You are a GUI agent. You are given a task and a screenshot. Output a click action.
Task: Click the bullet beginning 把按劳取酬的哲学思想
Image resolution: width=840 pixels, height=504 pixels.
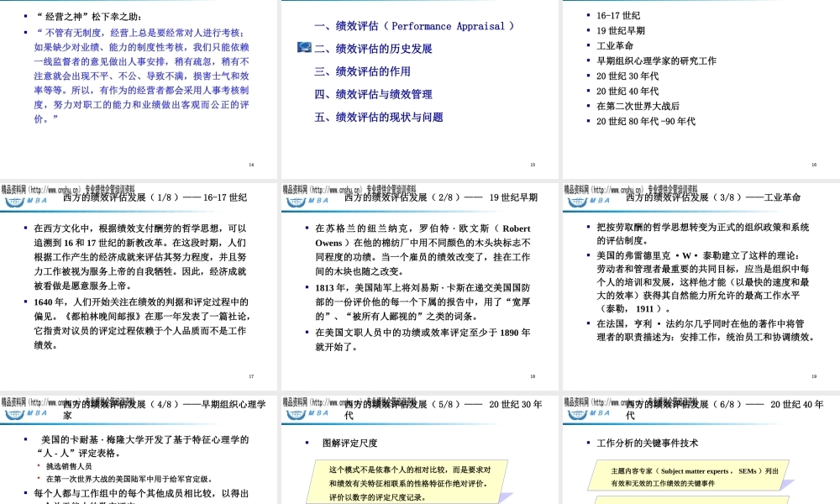(703, 234)
